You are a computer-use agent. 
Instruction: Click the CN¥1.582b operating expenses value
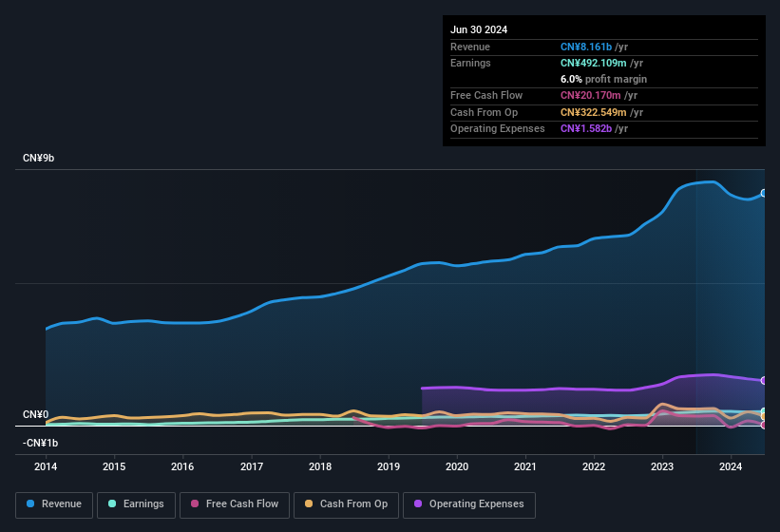586,129
